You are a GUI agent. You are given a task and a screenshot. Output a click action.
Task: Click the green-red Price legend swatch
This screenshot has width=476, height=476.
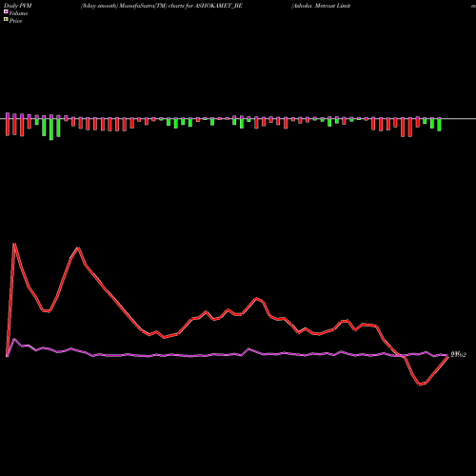click(6, 20)
